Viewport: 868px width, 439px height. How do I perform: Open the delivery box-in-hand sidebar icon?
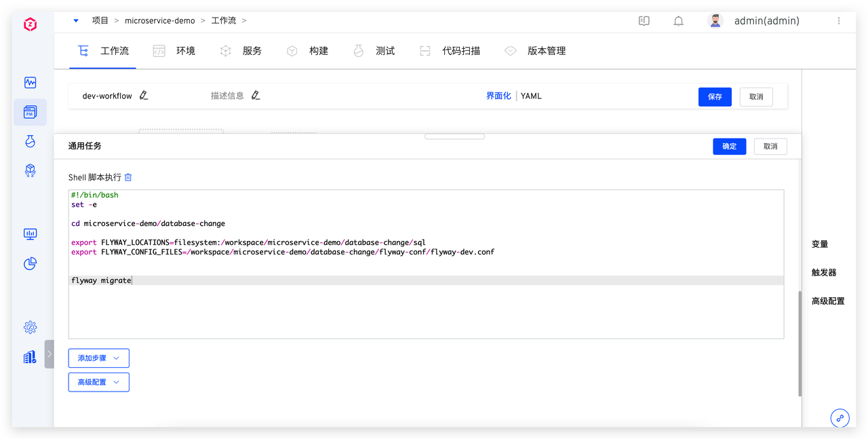(30, 170)
